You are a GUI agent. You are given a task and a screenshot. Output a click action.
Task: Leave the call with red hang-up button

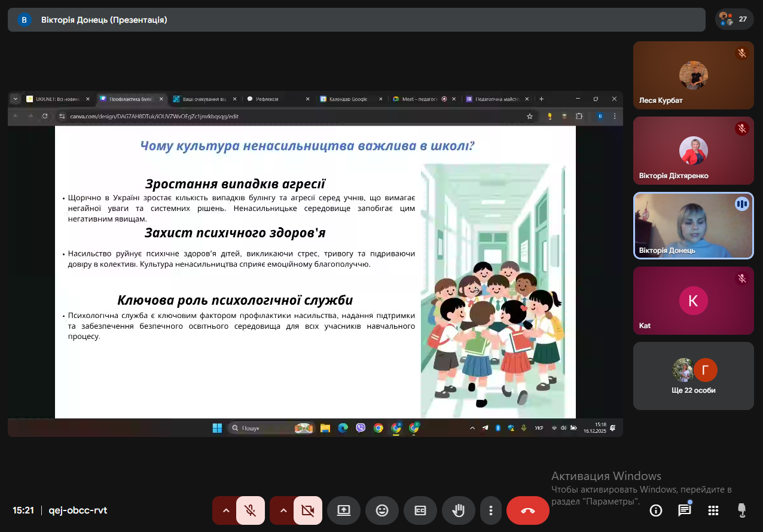(x=528, y=510)
